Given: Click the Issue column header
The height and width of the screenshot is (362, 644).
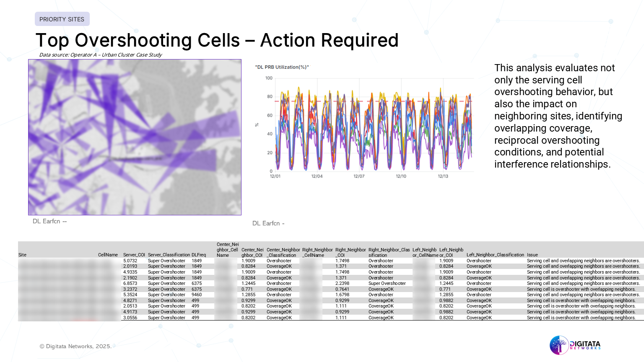Looking at the screenshot, I should (x=532, y=255).
